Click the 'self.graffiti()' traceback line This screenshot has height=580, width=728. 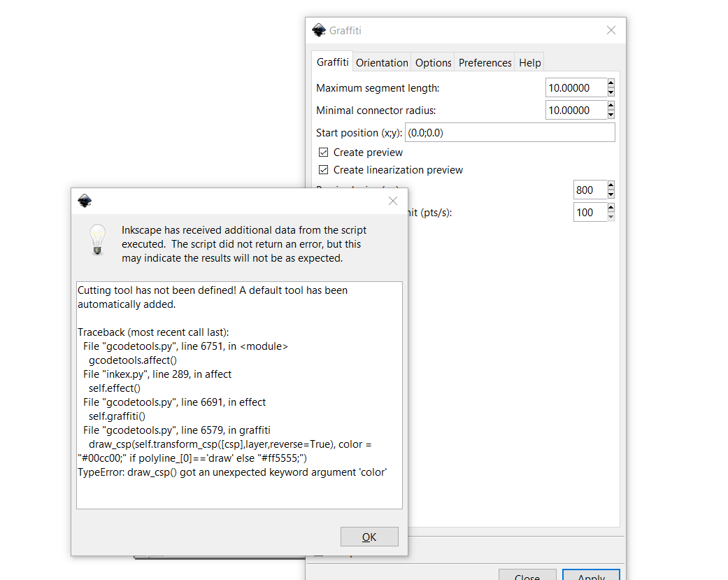click(x=117, y=416)
